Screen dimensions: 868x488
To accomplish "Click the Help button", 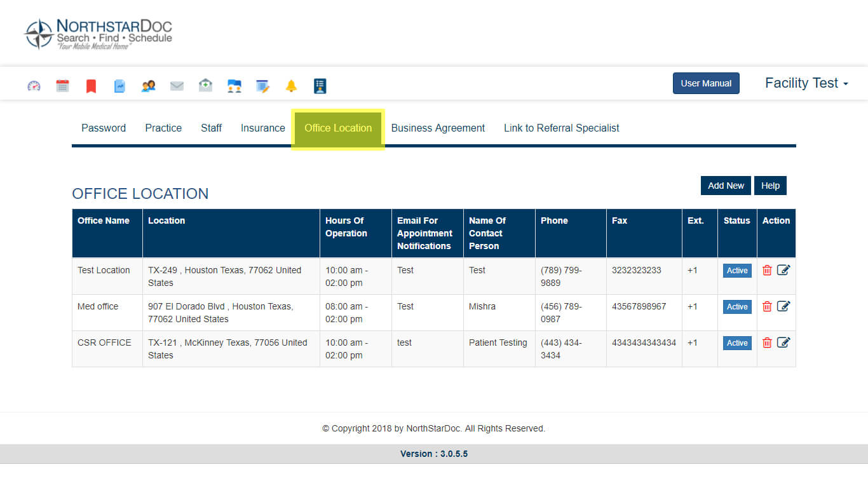I will [x=770, y=186].
